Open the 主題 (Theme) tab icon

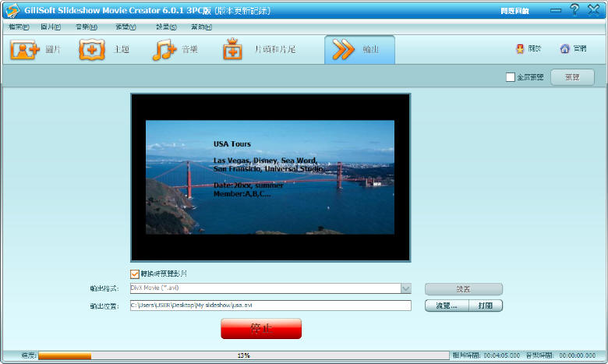click(92, 49)
